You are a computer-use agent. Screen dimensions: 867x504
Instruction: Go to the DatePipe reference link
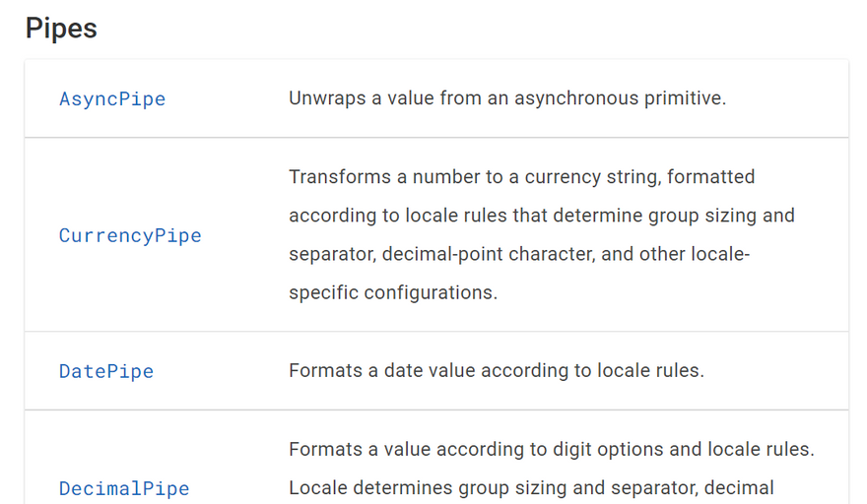(106, 371)
